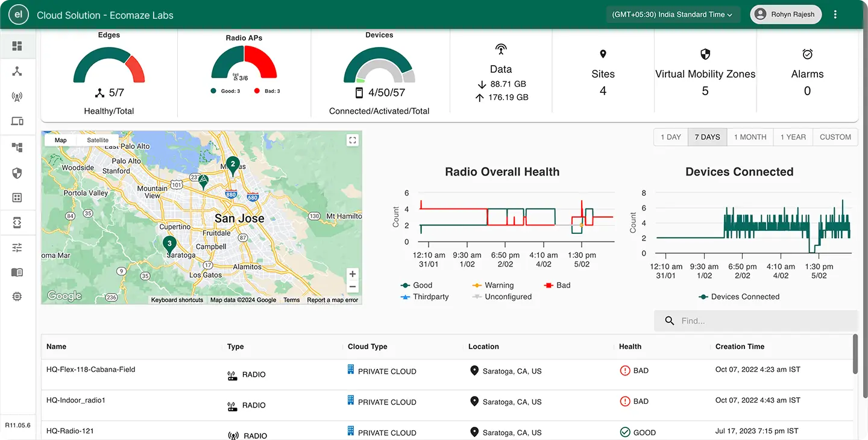Open the edges network icon in sidebar
Screen dimensions: 868x440
coord(17,72)
